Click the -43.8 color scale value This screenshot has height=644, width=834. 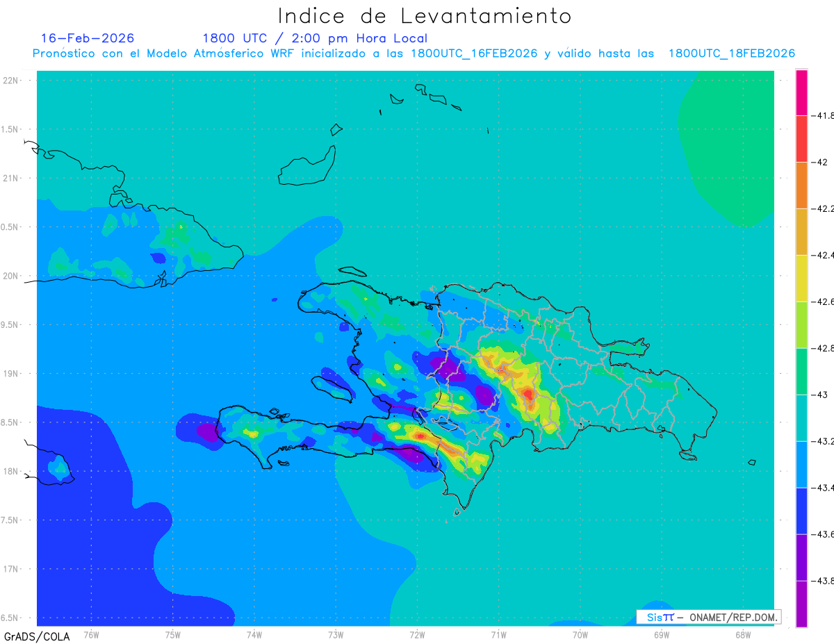pyautogui.click(x=822, y=581)
